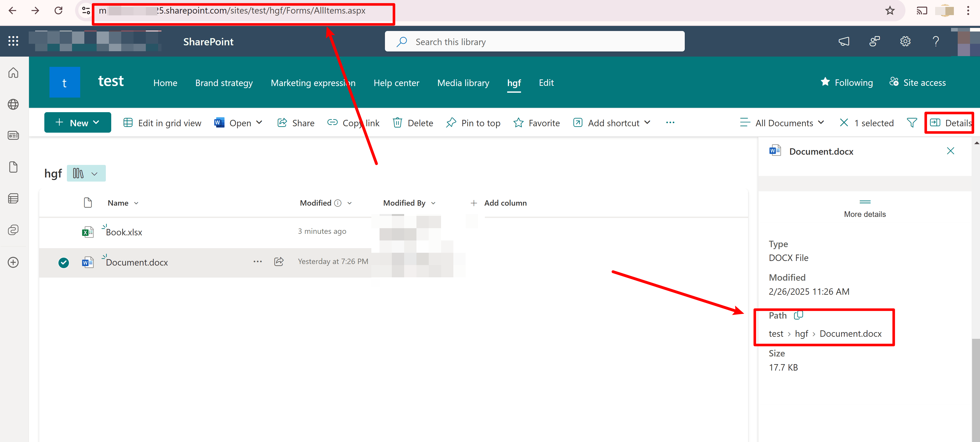The image size is (980, 442).
Task: Toggle the Details pane button
Action: (x=950, y=123)
